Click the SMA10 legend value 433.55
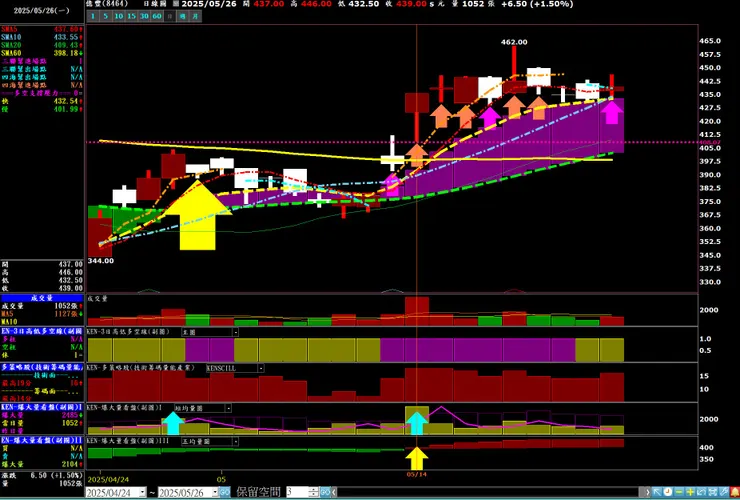This screenshot has height=500, width=740. [x=68, y=37]
